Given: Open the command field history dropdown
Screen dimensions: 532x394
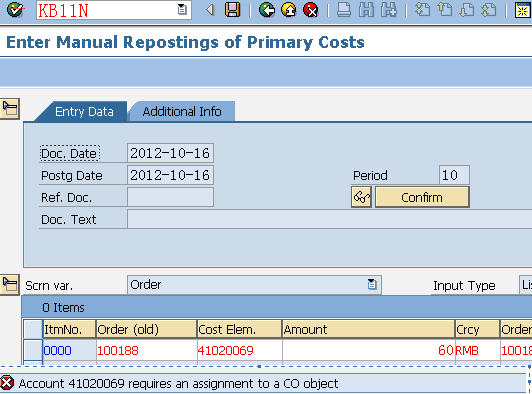Looking at the screenshot, I should coord(182,10).
